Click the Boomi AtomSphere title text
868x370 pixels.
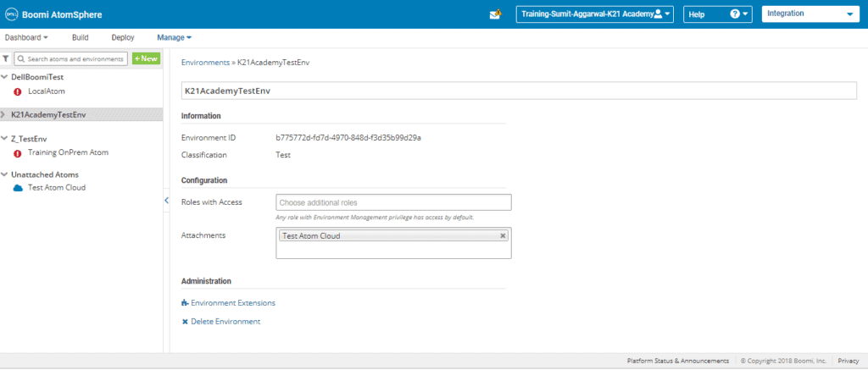[62, 15]
